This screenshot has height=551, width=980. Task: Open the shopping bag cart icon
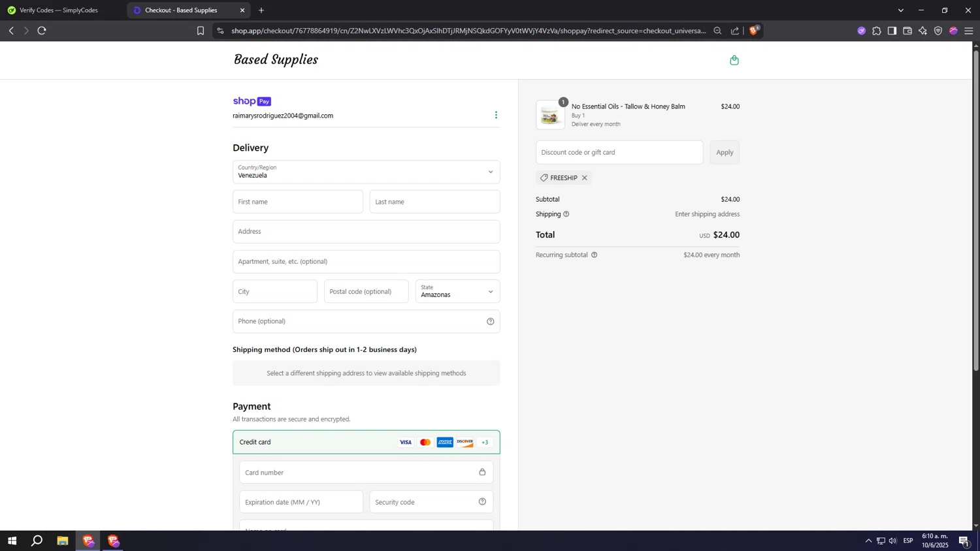pos(734,60)
